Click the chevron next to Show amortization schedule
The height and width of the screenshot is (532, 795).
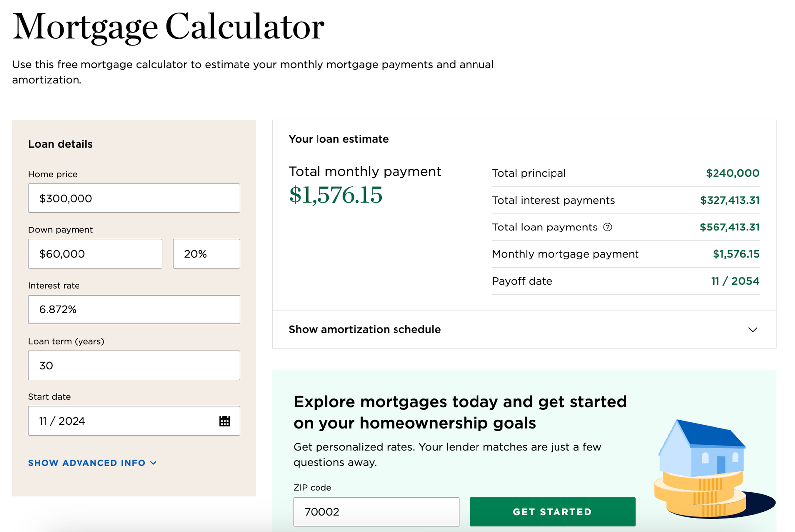coord(753,329)
